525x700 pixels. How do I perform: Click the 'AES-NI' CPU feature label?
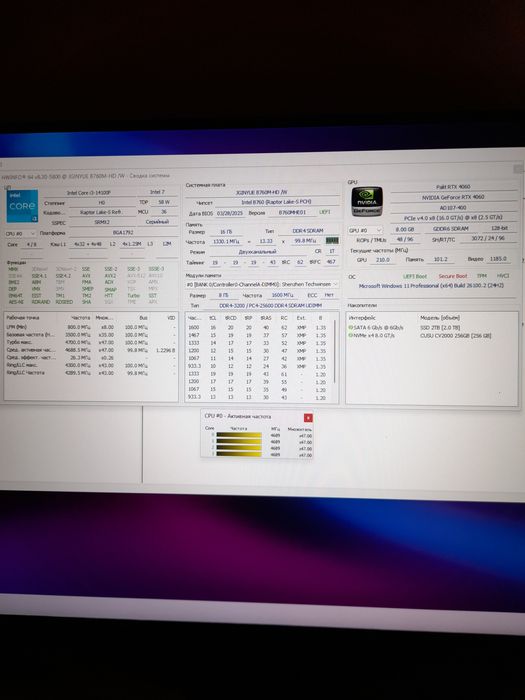16,302
